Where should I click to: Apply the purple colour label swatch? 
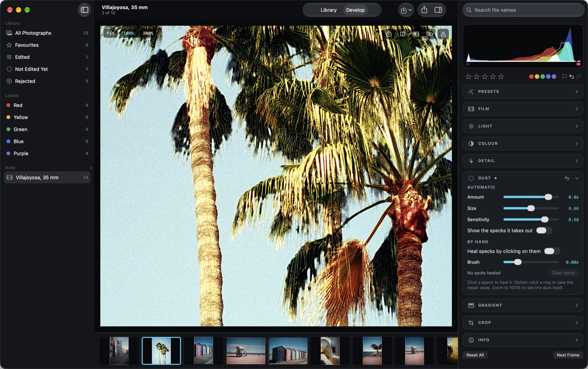(554, 77)
